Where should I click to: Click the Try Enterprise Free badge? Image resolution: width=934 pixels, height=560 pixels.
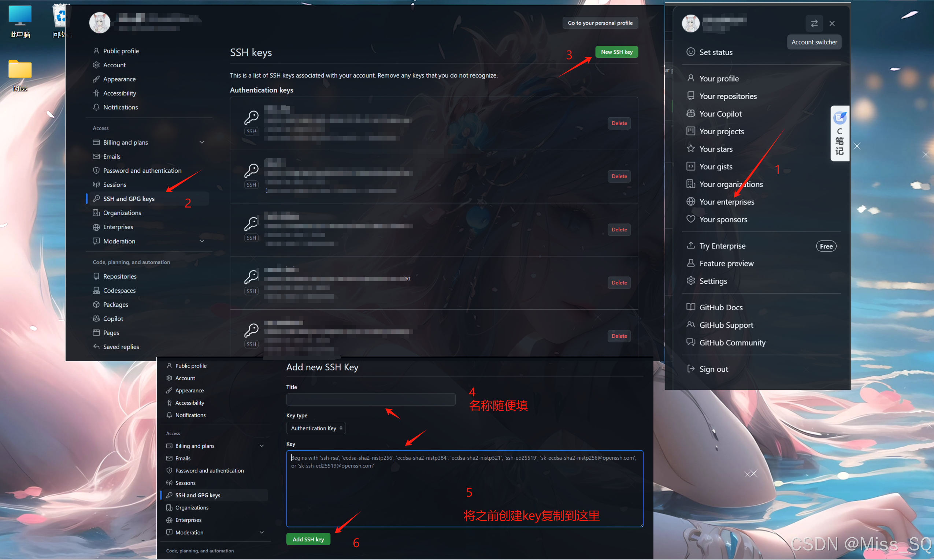coord(826,246)
